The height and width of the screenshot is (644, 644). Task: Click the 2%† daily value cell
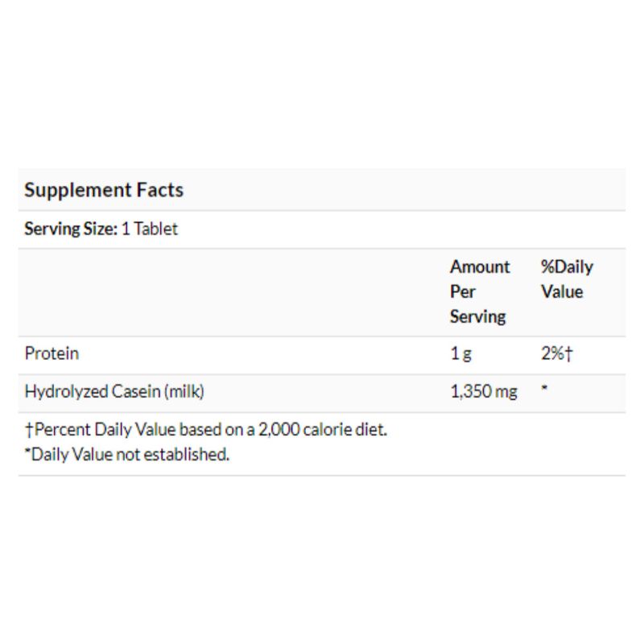tap(556, 353)
